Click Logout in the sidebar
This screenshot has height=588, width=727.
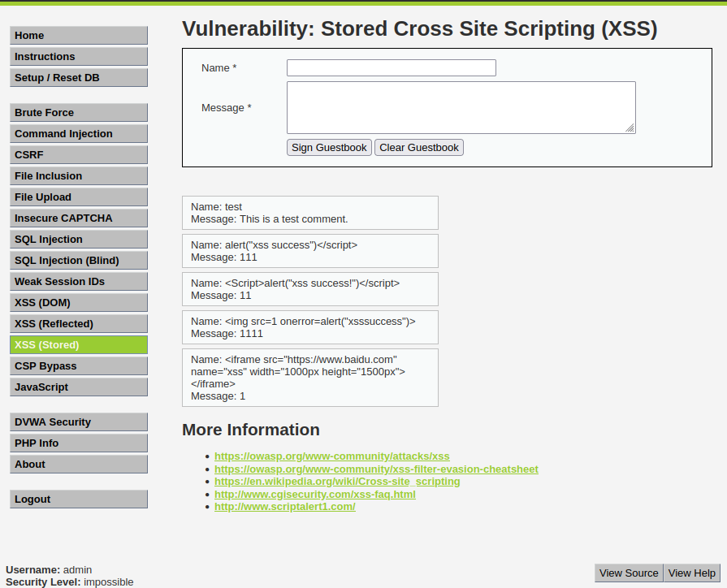tap(79, 499)
